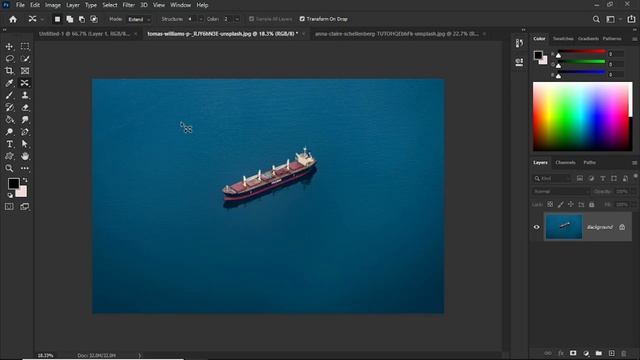Select the Smudge tool
The image size is (640, 360).
click(x=25, y=120)
